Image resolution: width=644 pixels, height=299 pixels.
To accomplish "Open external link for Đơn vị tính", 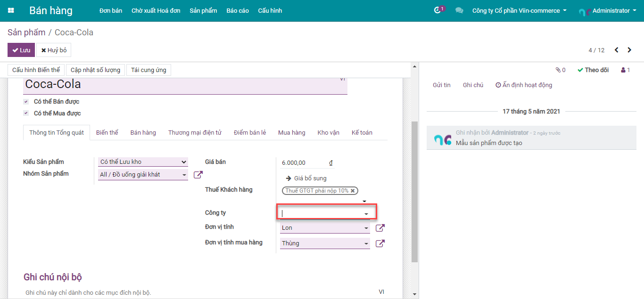I will click(380, 228).
